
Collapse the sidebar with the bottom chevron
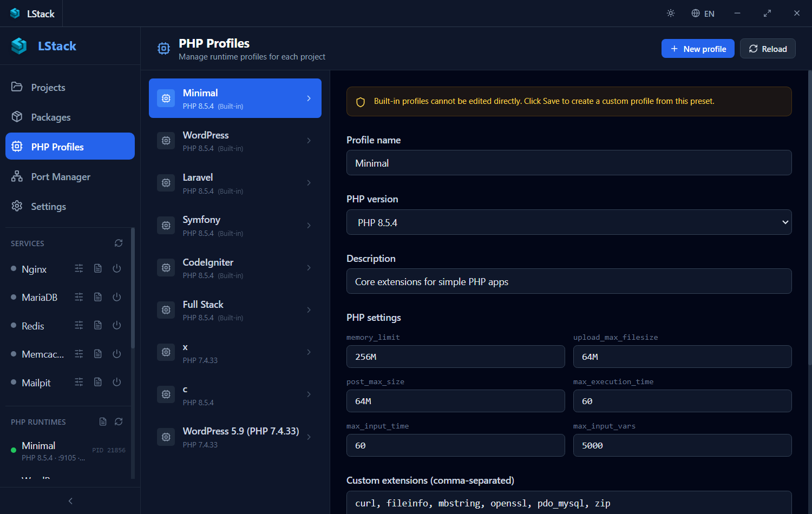[x=70, y=501]
